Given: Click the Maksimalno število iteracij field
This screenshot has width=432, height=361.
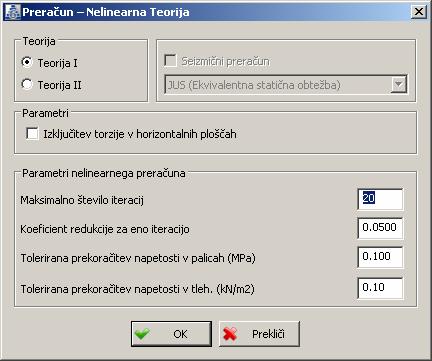Looking at the screenshot, I should [380, 199].
